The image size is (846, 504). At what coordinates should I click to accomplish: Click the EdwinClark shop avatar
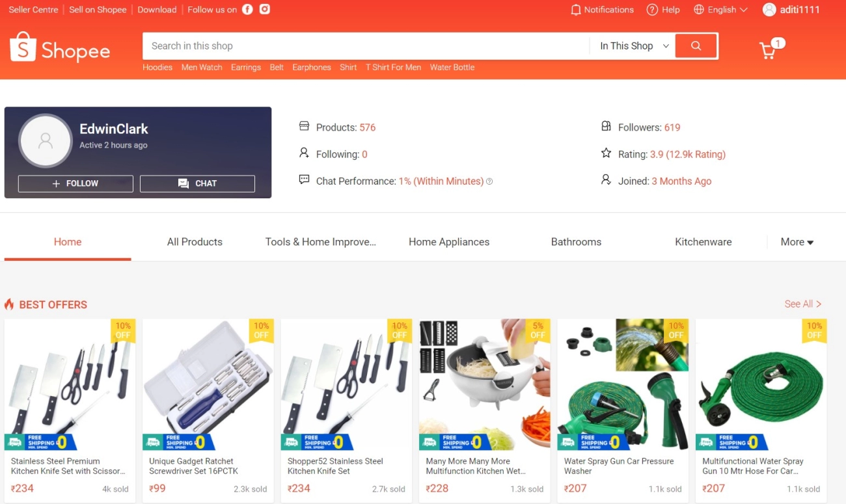click(x=46, y=140)
